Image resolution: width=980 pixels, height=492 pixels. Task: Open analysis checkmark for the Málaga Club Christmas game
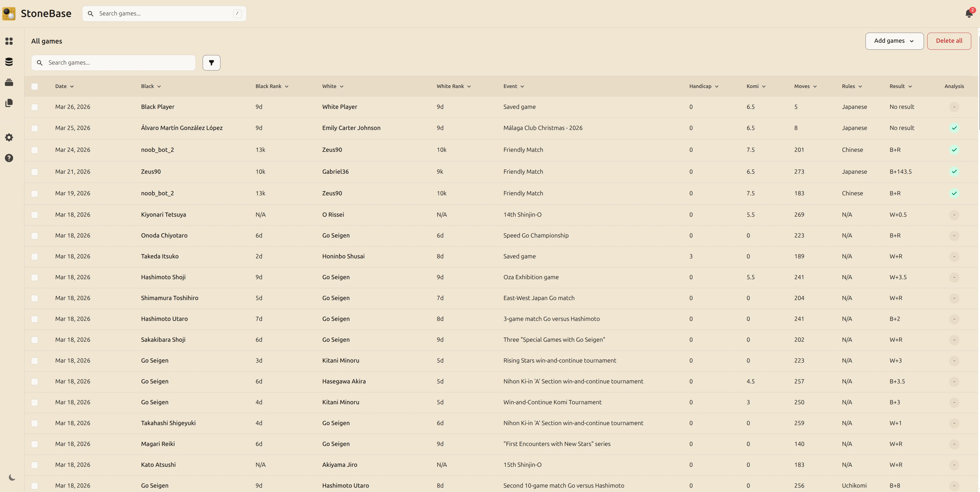coord(954,128)
